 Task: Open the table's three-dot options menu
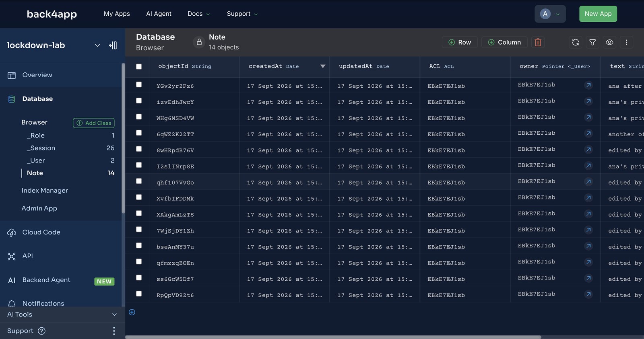click(x=626, y=42)
